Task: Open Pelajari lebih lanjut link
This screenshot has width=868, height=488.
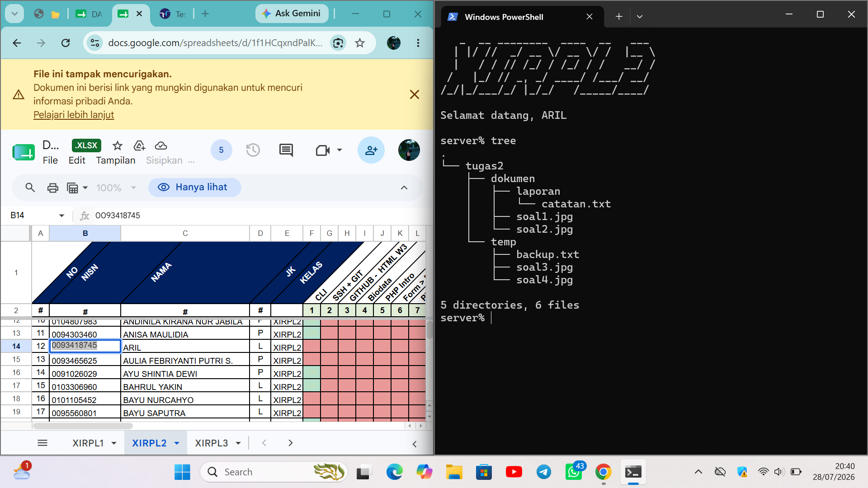Action: 74,115
